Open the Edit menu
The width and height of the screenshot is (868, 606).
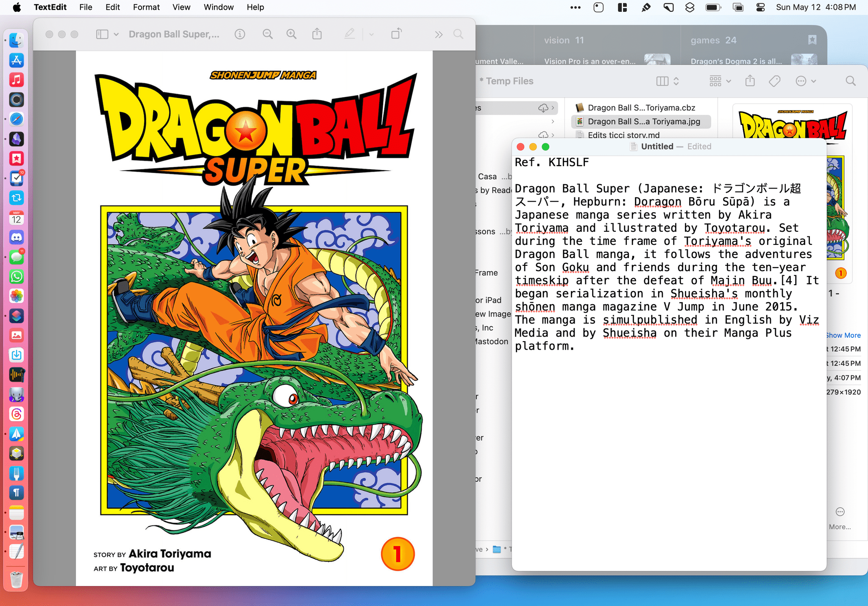pyautogui.click(x=113, y=7)
